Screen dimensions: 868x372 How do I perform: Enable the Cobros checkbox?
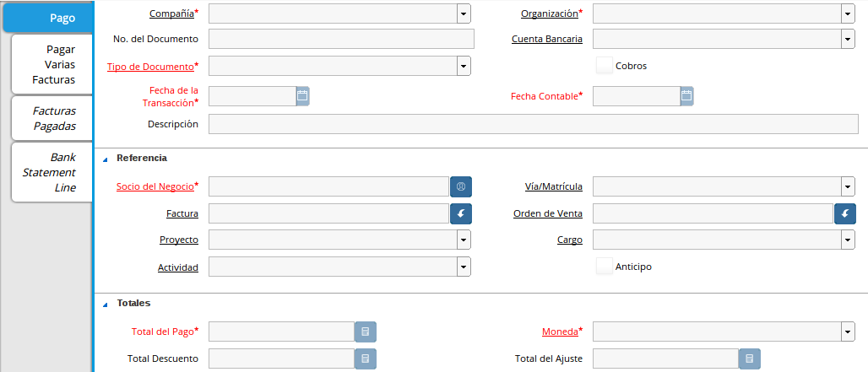pos(604,66)
